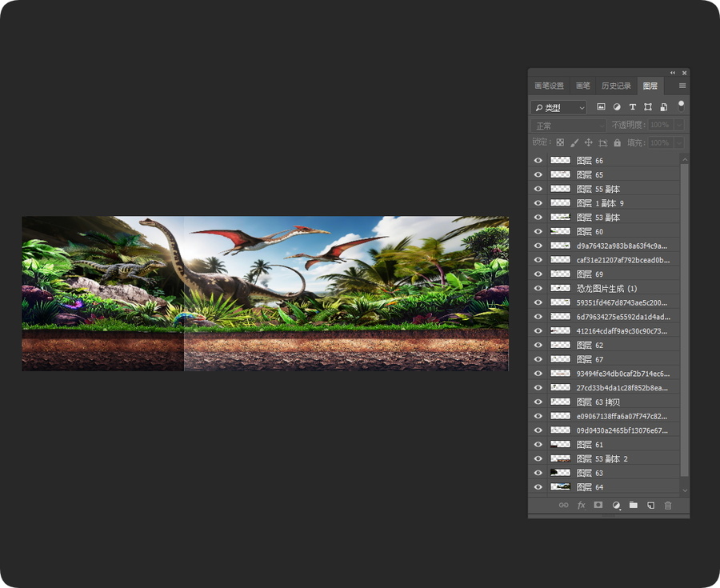Hide layer 图层 63 拷贝
The image size is (720, 588).
pyautogui.click(x=538, y=402)
